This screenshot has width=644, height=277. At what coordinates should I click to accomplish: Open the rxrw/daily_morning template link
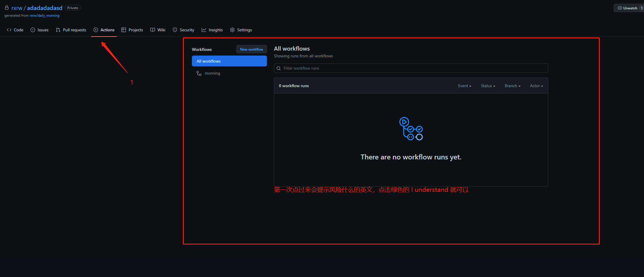45,16
